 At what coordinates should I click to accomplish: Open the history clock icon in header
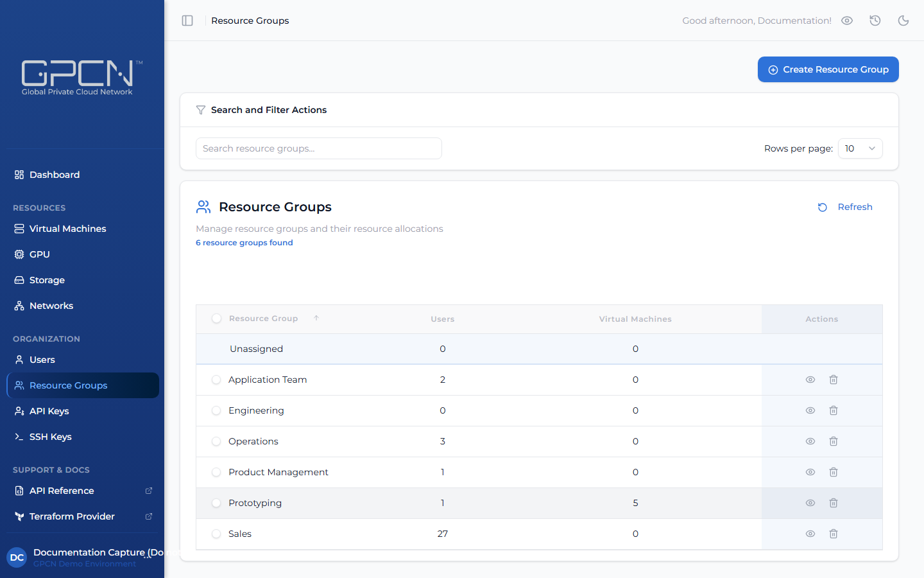tap(875, 21)
